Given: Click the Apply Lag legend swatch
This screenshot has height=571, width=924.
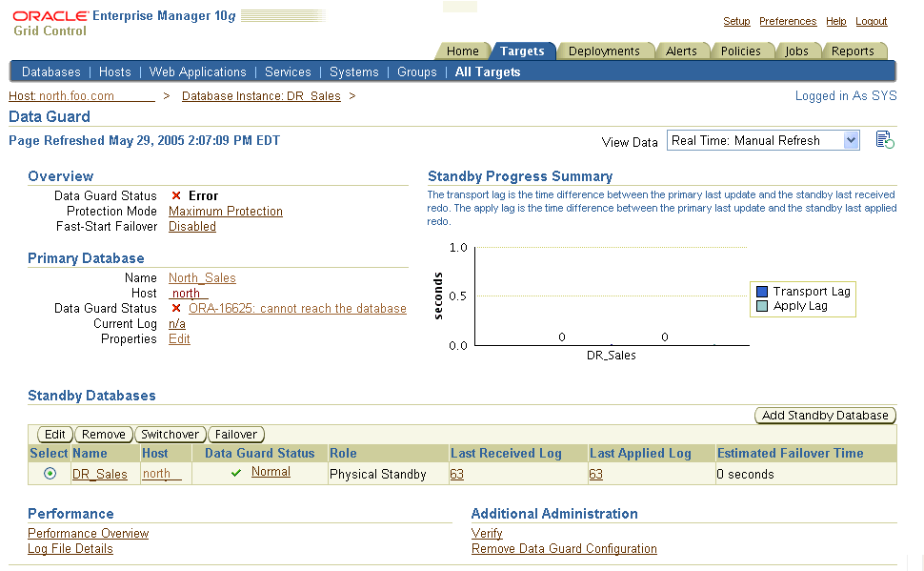Looking at the screenshot, I should (762, 306).
